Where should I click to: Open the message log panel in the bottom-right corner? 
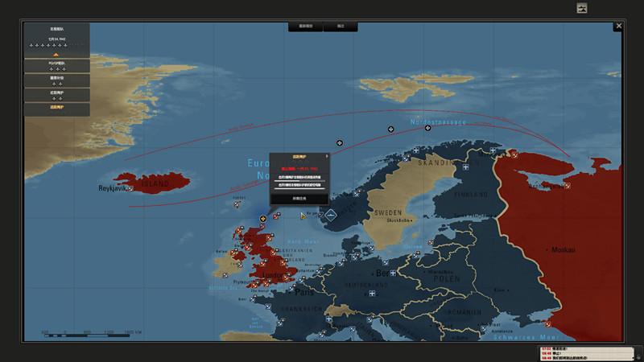[587, 354]
